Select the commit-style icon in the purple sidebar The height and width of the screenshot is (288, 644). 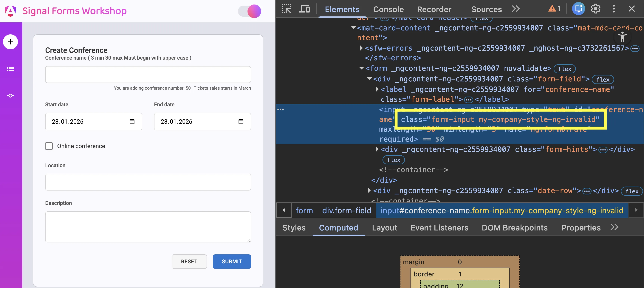(x=10, y=96)
